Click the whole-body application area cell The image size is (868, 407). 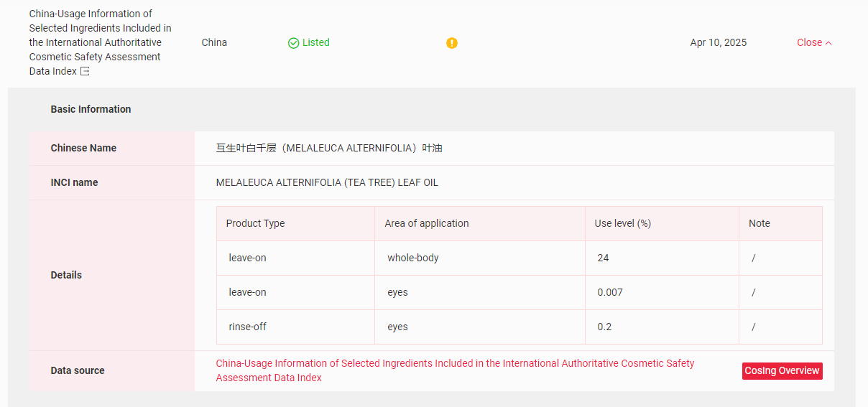pos(412,258)
